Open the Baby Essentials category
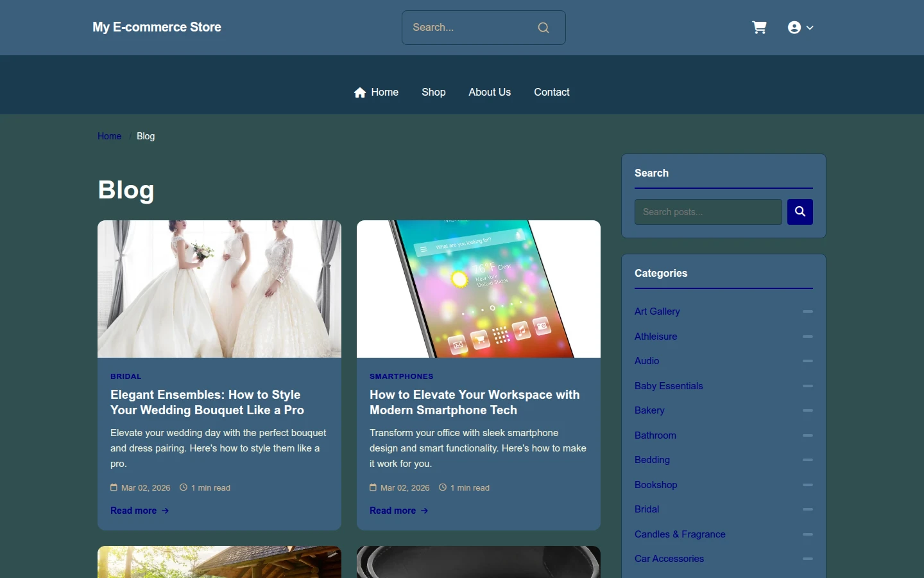 point(669,386)
